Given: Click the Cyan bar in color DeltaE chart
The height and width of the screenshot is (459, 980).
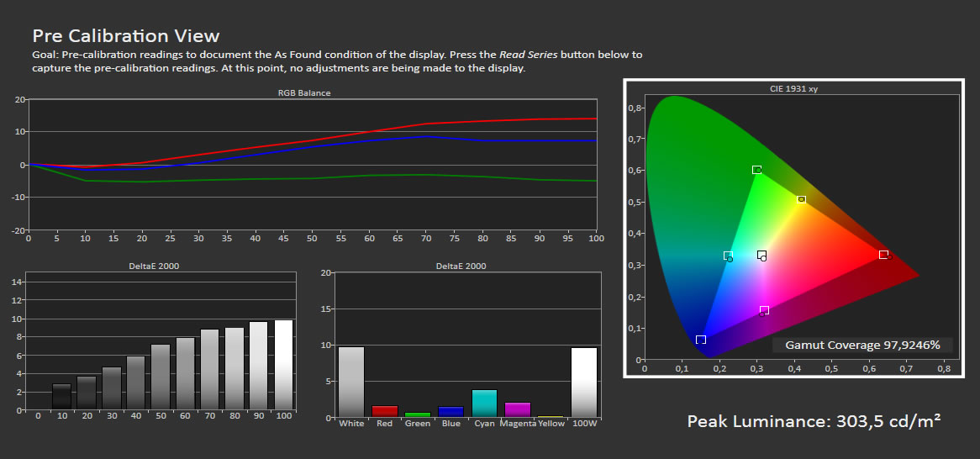Looking at the screenshot, I should pyautogui.click(x=484, y=404).
